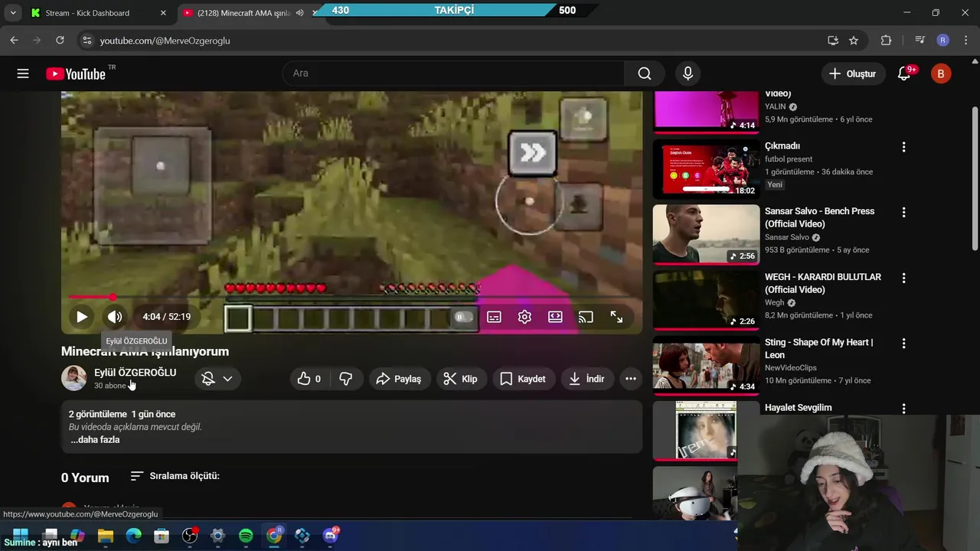Seek on the red video progress bar
The width and height of the screenshot is (980, 551).
click(x=352, y=297)
